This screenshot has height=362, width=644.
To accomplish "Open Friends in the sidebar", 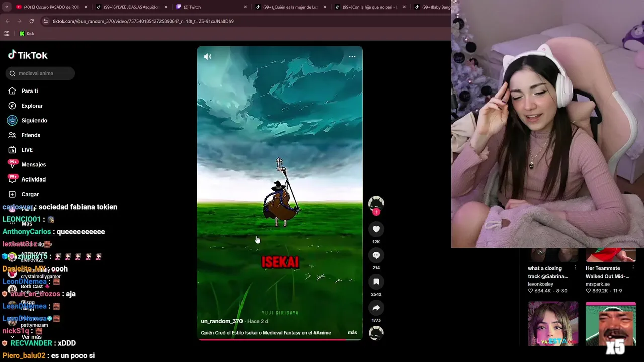I will (x=31, y=135).
